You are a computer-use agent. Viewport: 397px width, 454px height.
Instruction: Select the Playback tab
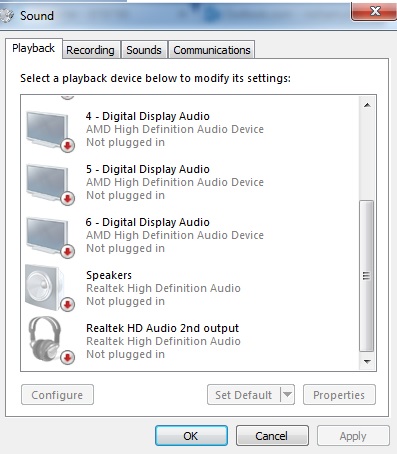pos(33,48)
